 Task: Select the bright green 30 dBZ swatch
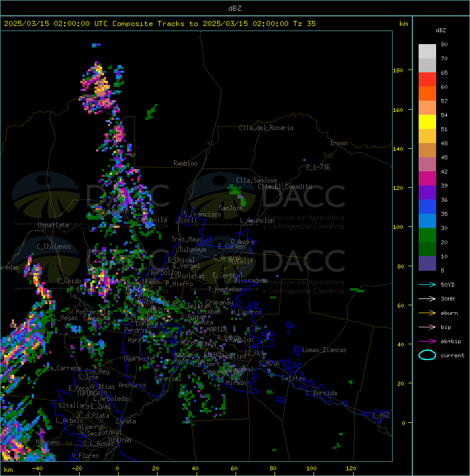click(427, 235)
